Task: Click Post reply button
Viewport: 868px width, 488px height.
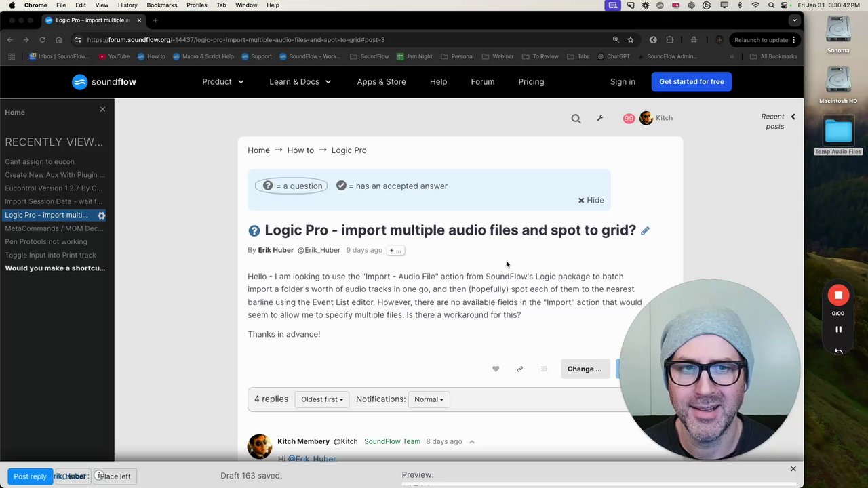Action: point(30,476)
